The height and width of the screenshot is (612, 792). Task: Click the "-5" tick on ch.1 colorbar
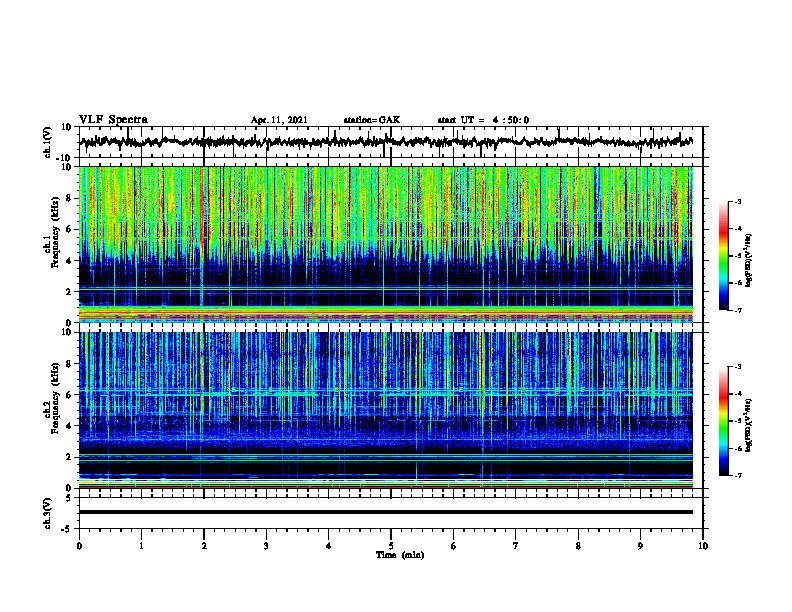737,256
